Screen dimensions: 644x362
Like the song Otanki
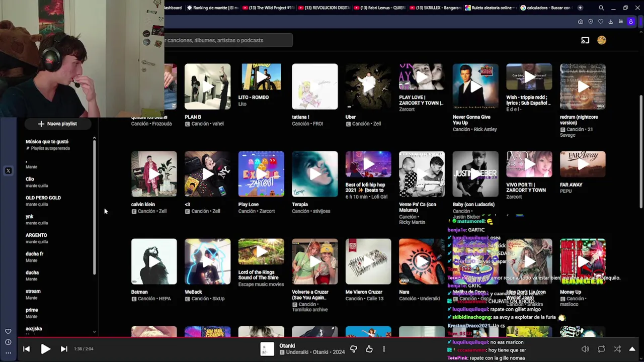click(369, 349)
